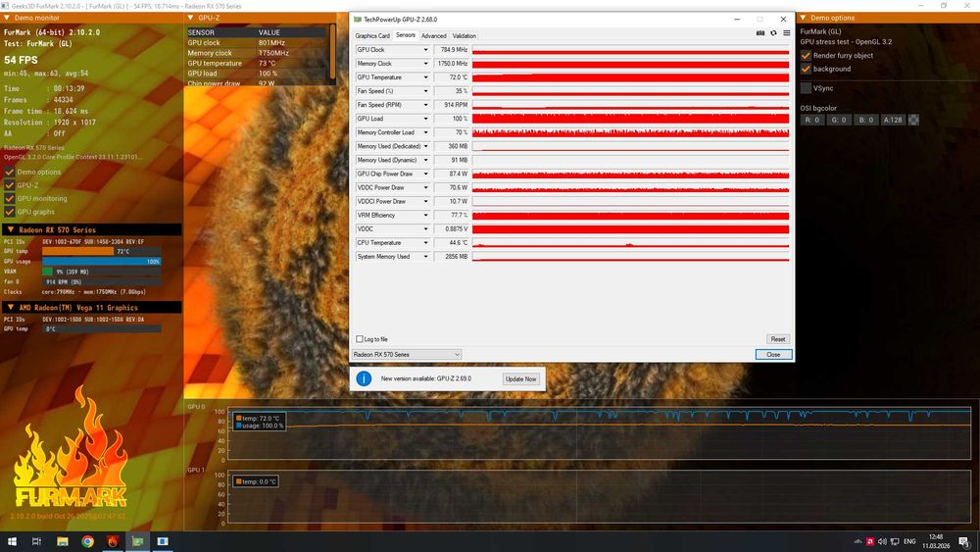The width and height of the screenshot is (980, 552).
Task: Open GPU-Z hamburger menu
Action: (x=786, y=33)
